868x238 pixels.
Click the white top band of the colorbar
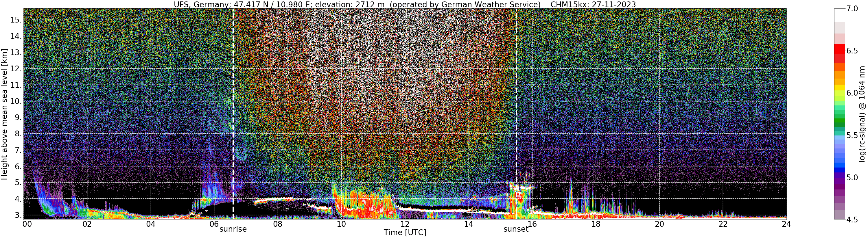pos(839,15)
